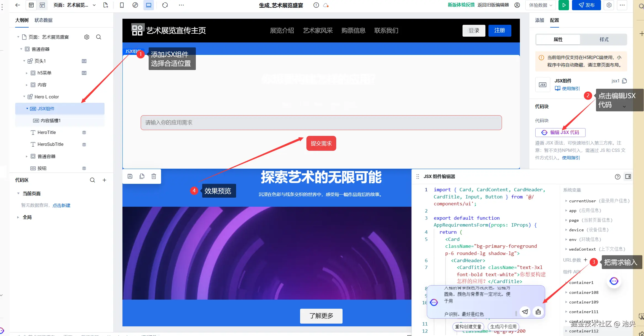Click the send arrow in AI prompt box
Image resolution: width=644 pixels, height=336 pixels.
point(525,312)
